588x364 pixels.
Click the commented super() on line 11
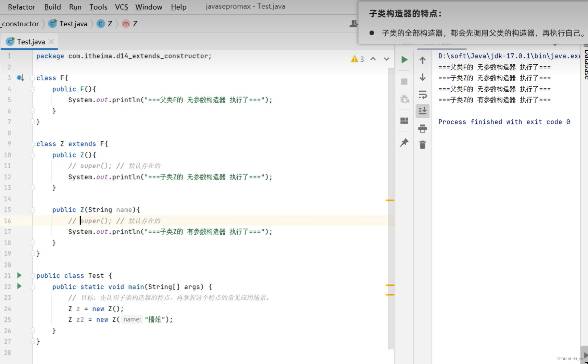[90, 166]
